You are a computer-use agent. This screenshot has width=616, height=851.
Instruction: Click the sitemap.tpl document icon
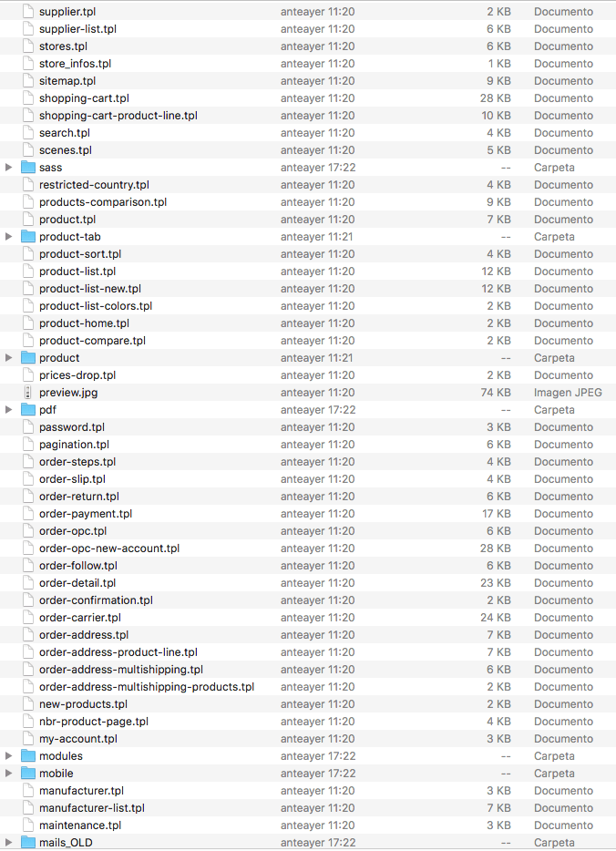(x=28, y=81)
